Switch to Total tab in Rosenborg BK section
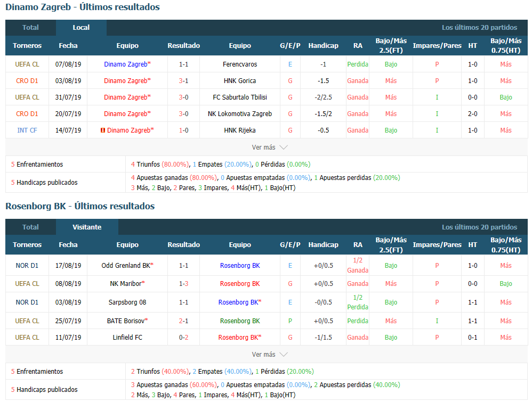This screenshot has height=402, width=532. 30,227
